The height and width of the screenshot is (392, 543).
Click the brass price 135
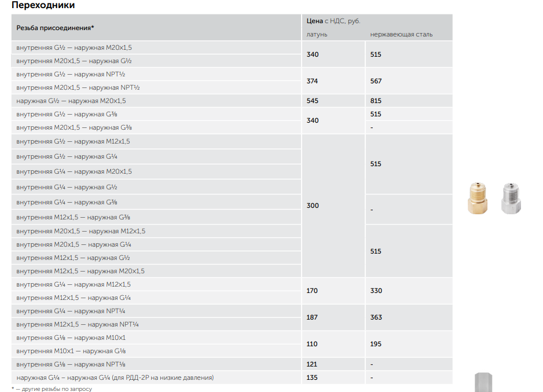[x=312, y=378]
